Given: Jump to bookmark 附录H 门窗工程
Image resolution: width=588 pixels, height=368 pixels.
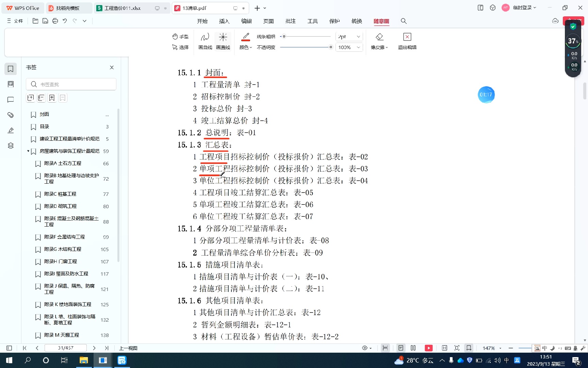Looking at the screenshot, I should [x=61, y=262].
